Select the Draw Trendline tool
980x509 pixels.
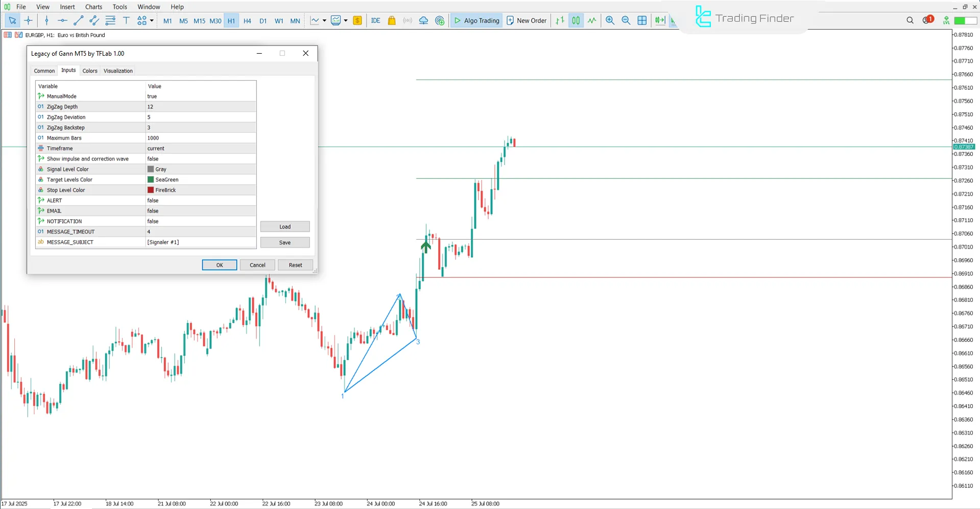[78, 20]
